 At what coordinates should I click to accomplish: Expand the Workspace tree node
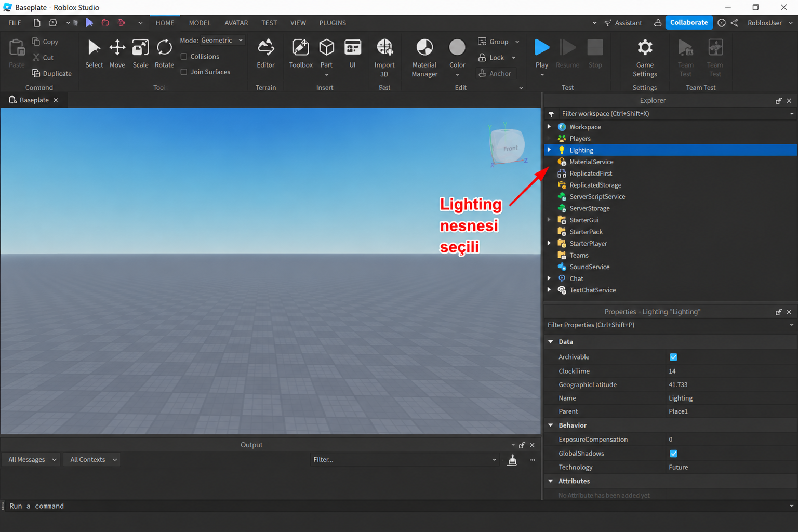549,127
